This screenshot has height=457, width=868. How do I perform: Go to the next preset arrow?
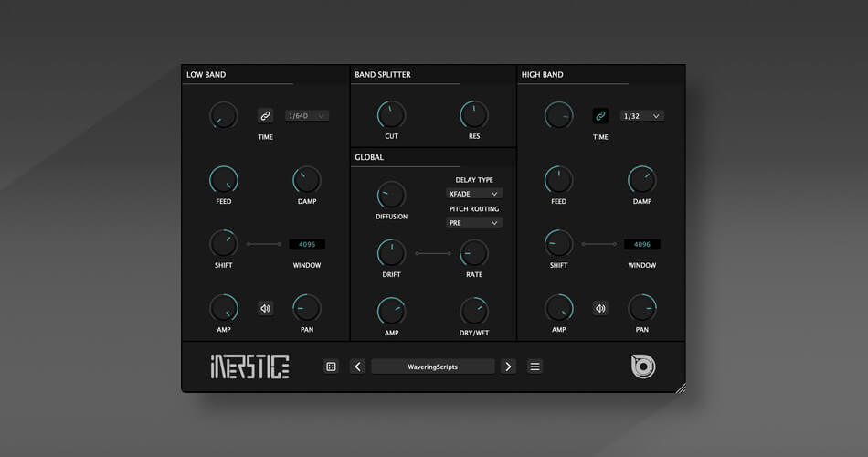point(508,367)
